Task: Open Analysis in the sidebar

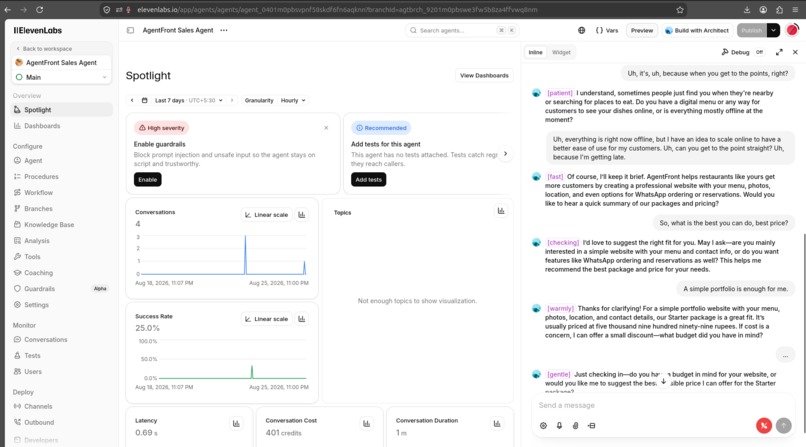Action: coord(62,240)
